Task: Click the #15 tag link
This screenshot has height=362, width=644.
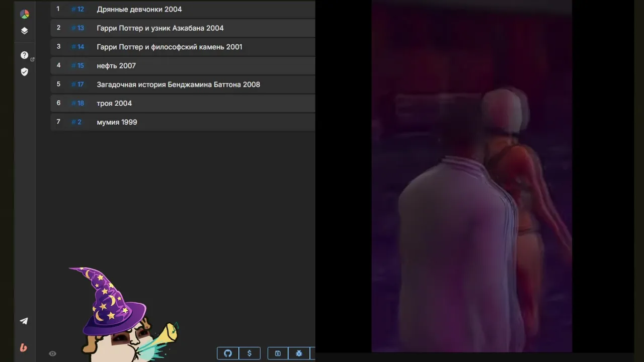Action: (77, 66)
